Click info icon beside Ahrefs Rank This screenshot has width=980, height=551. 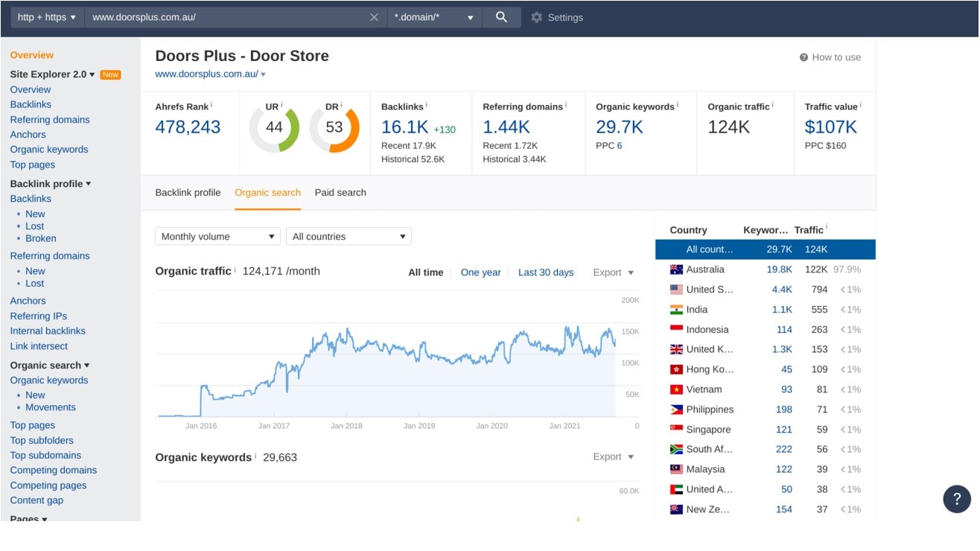(x=211, y=105)
